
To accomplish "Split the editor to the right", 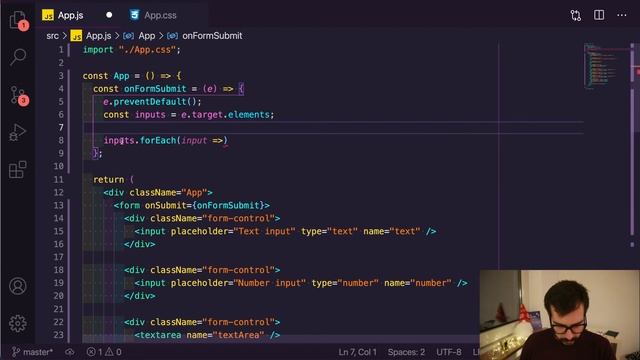I will tap(599, 15).
